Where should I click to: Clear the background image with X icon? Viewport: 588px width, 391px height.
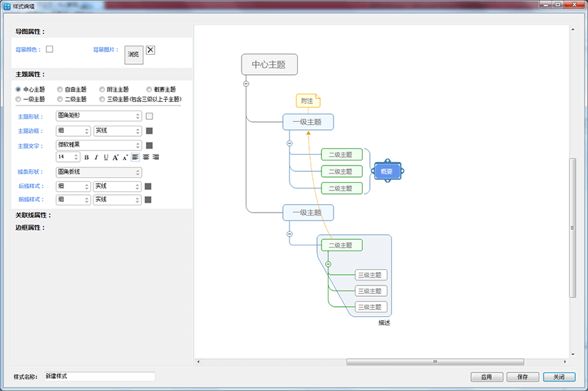pos(150,50)
